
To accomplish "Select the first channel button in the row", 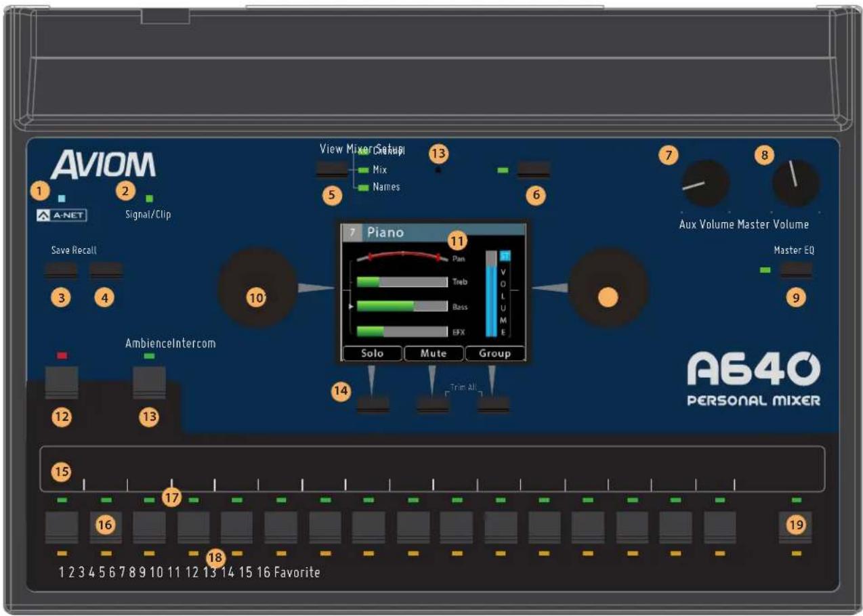I will 62,528.
